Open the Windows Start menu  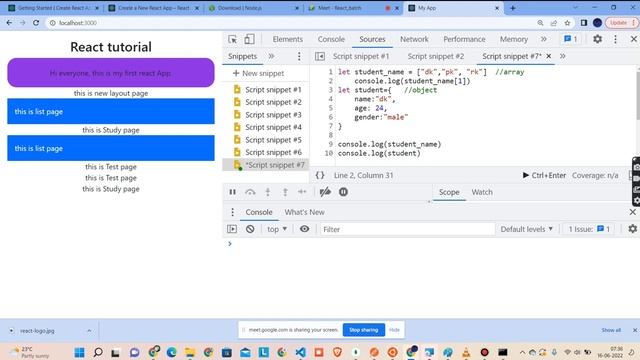click(80, 352)
